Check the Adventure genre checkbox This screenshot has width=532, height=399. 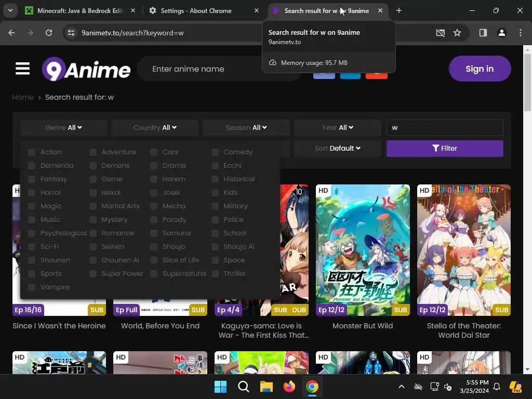92,152
